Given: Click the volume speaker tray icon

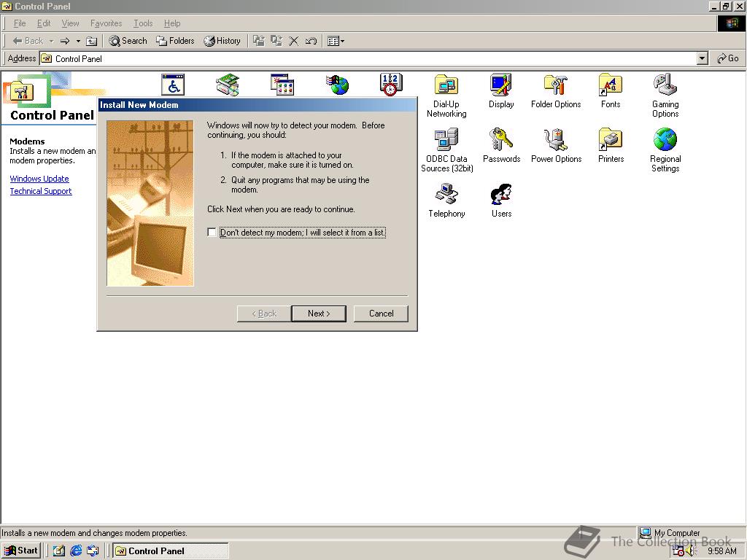Looking at the screenshot, I should coord(692,551).
